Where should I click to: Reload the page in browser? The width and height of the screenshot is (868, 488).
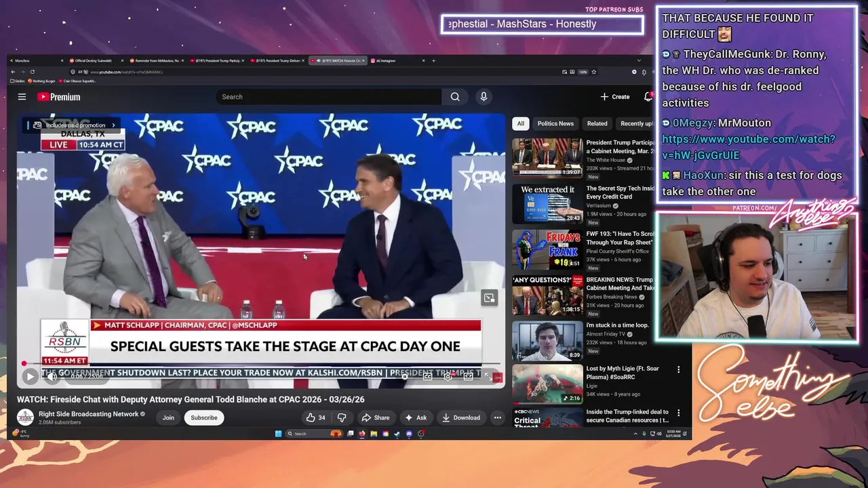pos(32,72)
